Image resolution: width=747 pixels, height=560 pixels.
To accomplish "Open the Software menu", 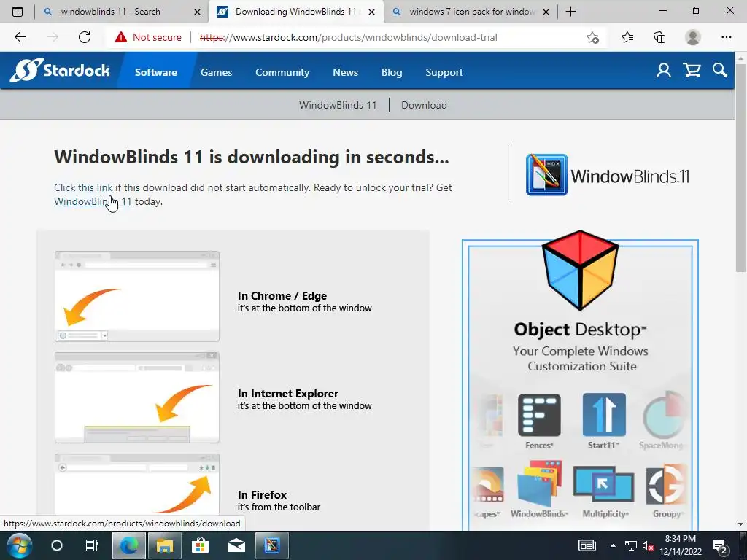I will click(156, 72).
